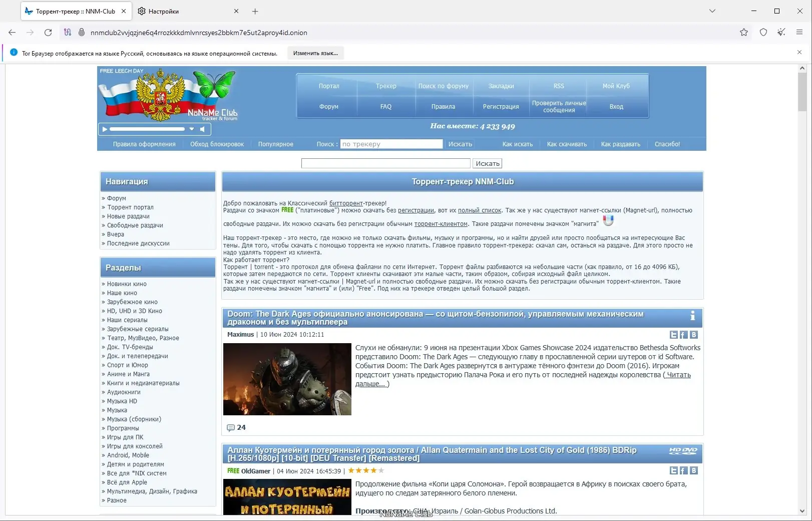
Task: Click the Tor circuit icon in address bar
Action: [x=68, y=33]
